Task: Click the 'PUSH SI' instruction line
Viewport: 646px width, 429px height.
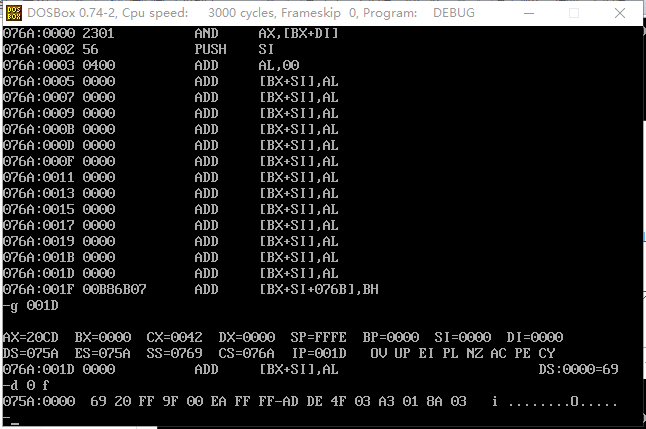Action: [138, 49]
